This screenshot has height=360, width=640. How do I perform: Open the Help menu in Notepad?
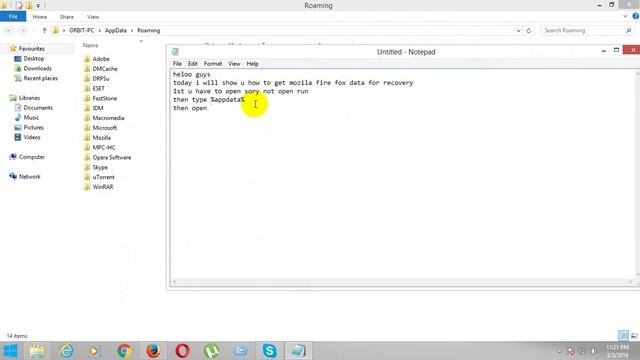click(252, 64)
